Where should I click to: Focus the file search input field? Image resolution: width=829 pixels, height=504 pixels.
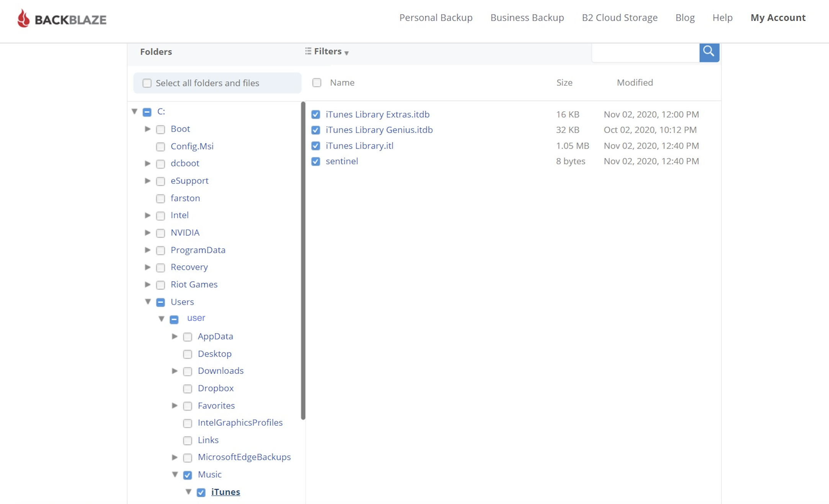point(645,53)
